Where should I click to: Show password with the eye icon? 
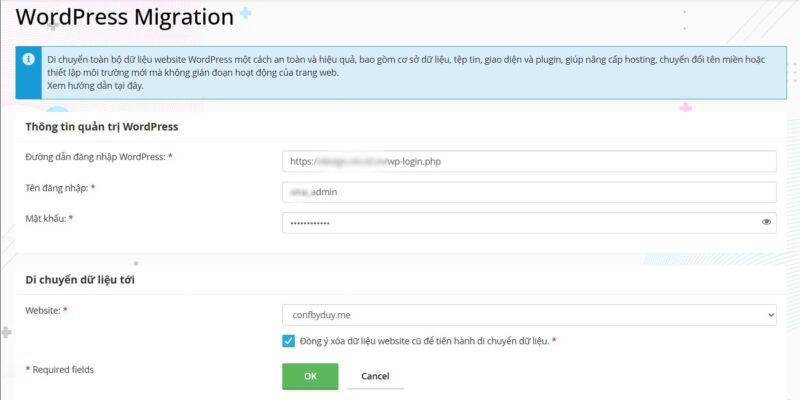766,222
